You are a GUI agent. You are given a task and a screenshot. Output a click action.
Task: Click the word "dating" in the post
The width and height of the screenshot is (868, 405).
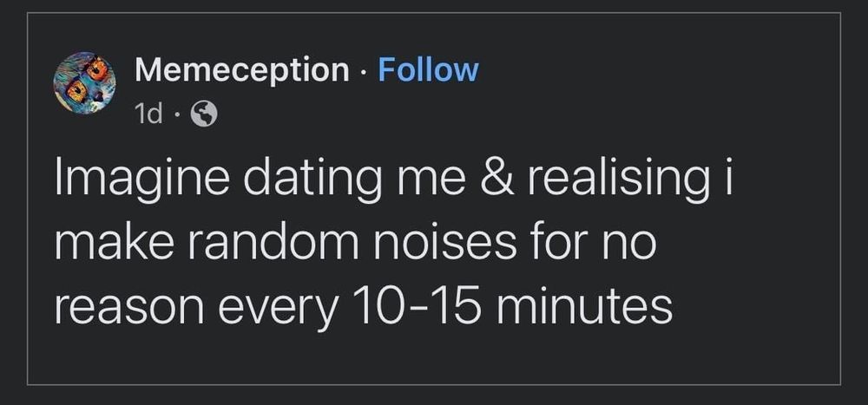pos(312,180)
